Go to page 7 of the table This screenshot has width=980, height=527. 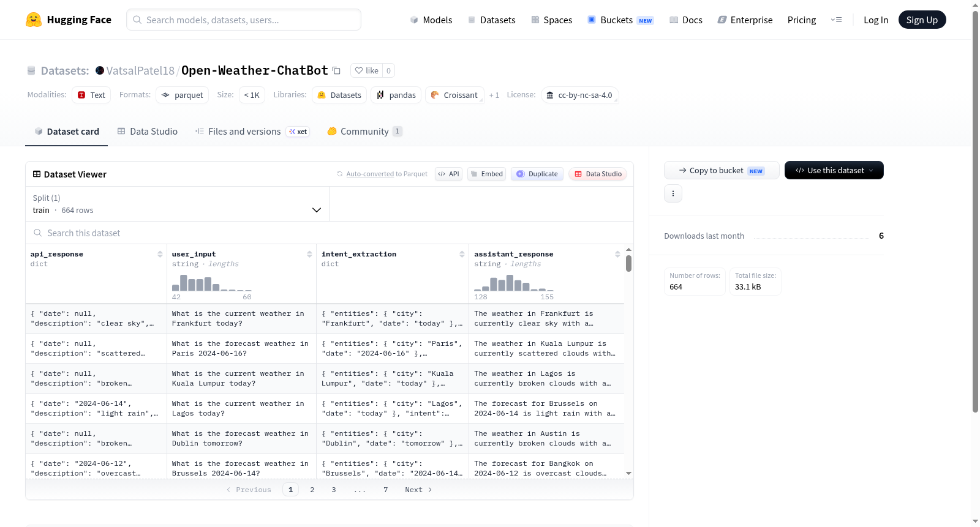386,490
